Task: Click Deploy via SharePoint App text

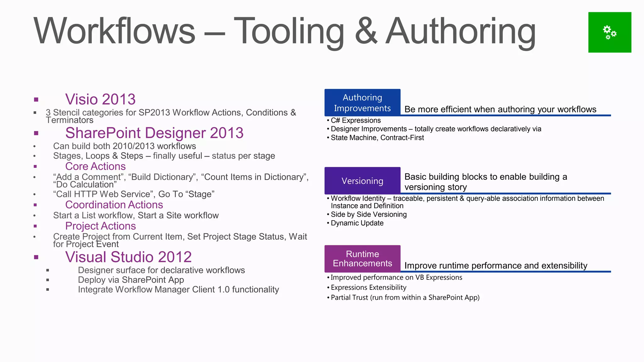Action: pyautogui.click(x=131, y=280)
